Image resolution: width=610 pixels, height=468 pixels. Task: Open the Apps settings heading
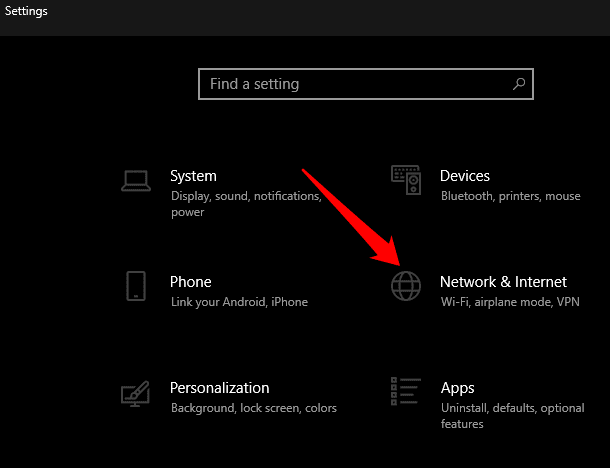[457, 388]
